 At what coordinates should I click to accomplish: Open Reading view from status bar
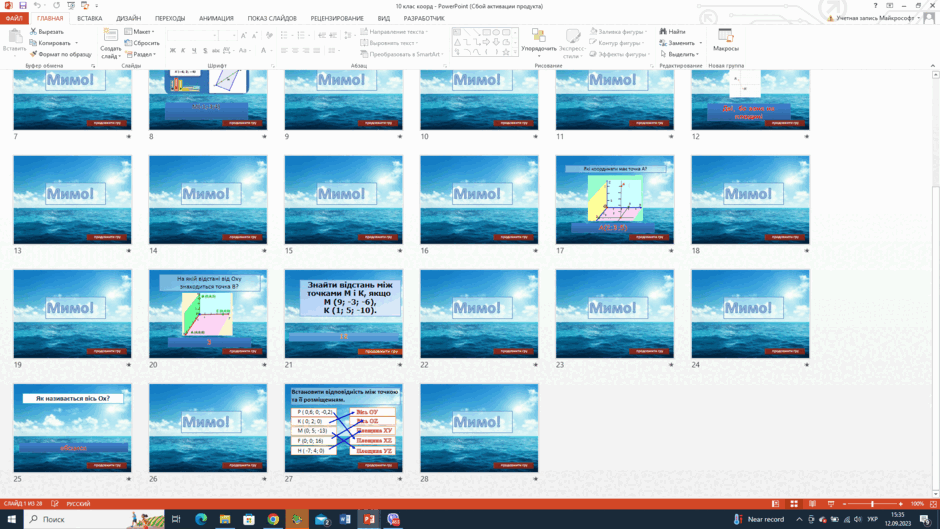click(812, 504)
